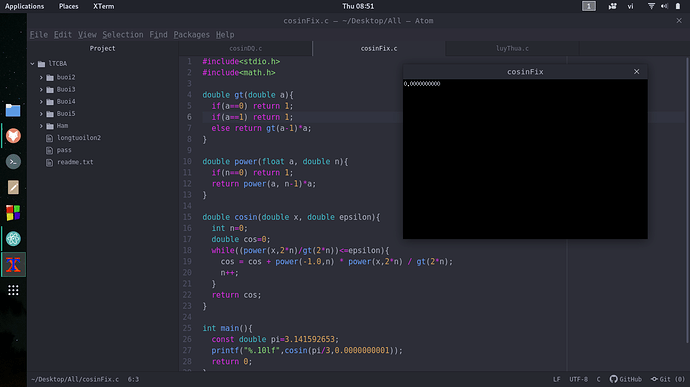Select the XTerm dock icon
This screenshot has width=690, height=387.
click(13, 265)
